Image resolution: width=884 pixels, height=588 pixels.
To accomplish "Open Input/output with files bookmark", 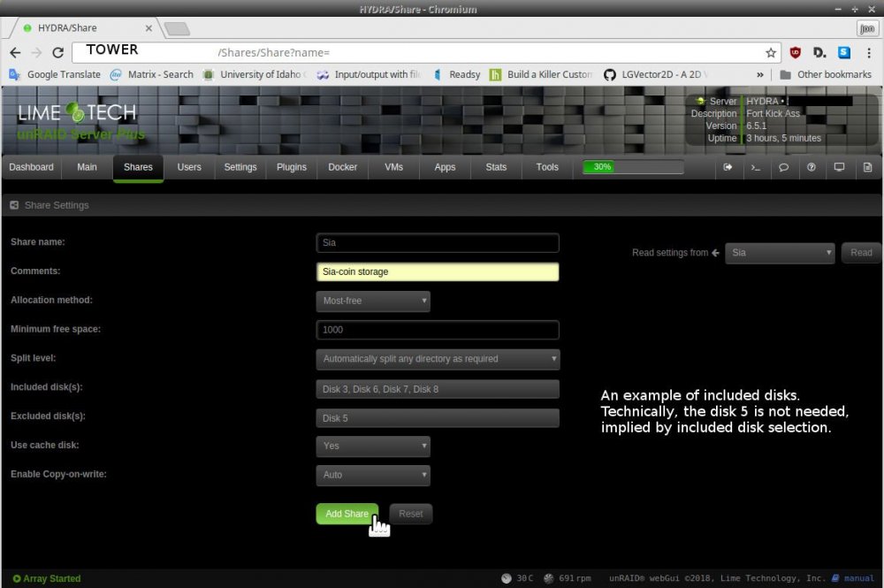I will click(x=370, y=74).
